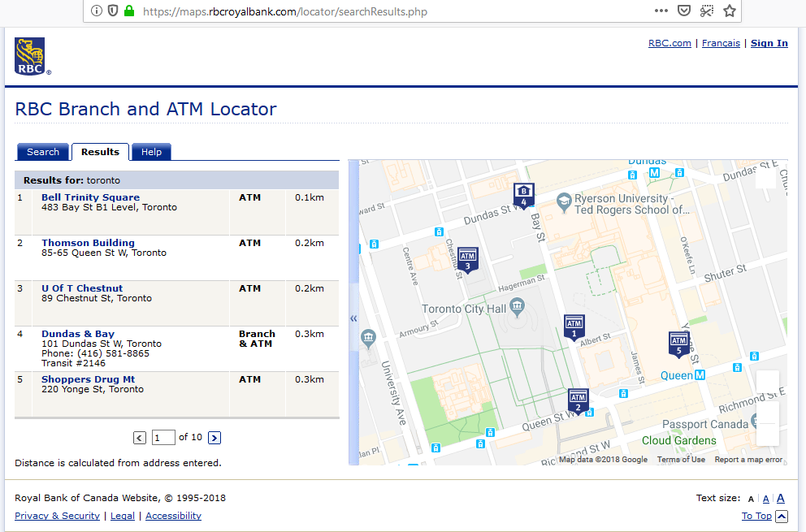The image size is (806, 532).
Task: Click the Passport Canada map label
Action: click(705, 425)
